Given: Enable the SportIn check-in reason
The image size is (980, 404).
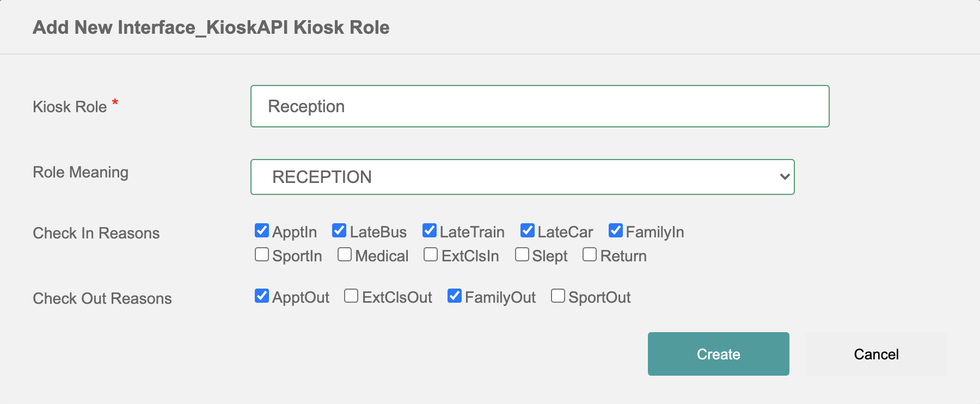Looking at the screenshot, I should pos(262,255).
